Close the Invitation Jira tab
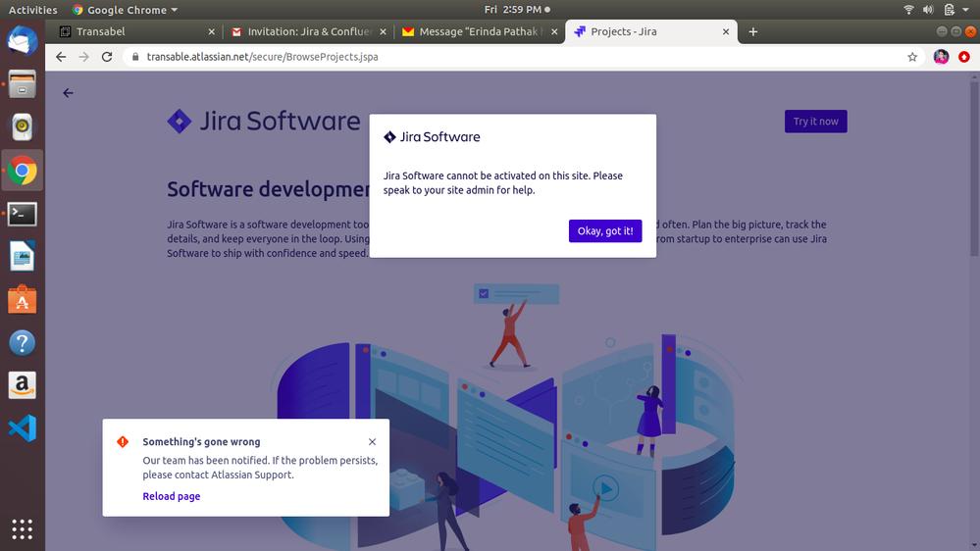 pos(384,31)
